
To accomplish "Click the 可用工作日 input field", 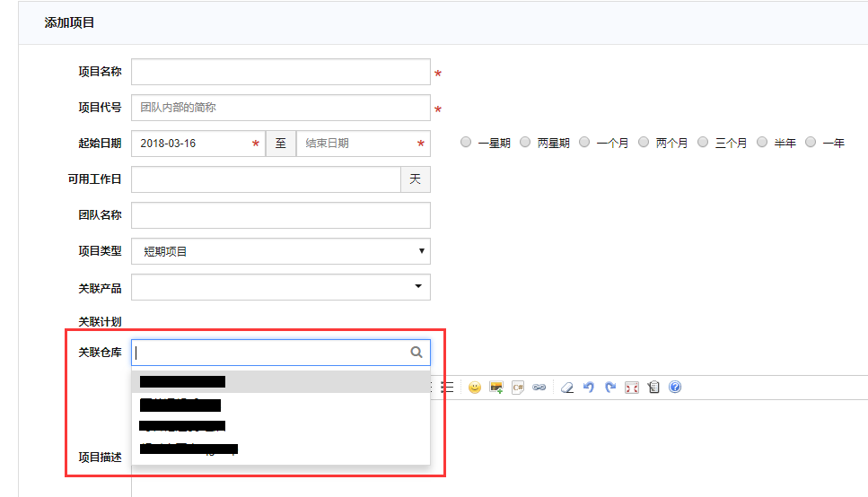I will (266, 179).
